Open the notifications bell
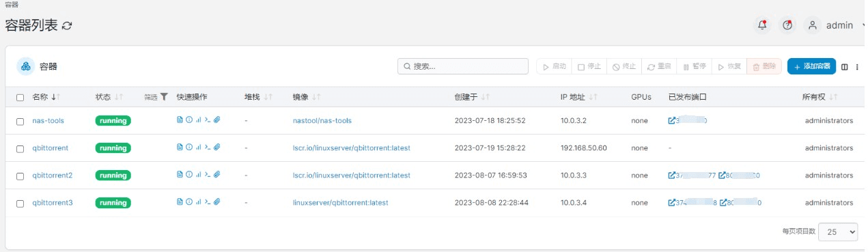868x252 pixels. pos(762,25)
